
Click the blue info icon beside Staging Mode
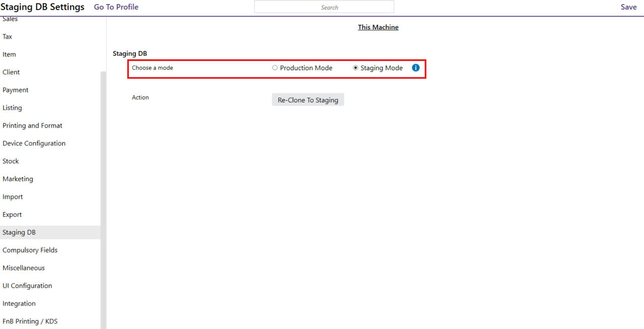416,68
